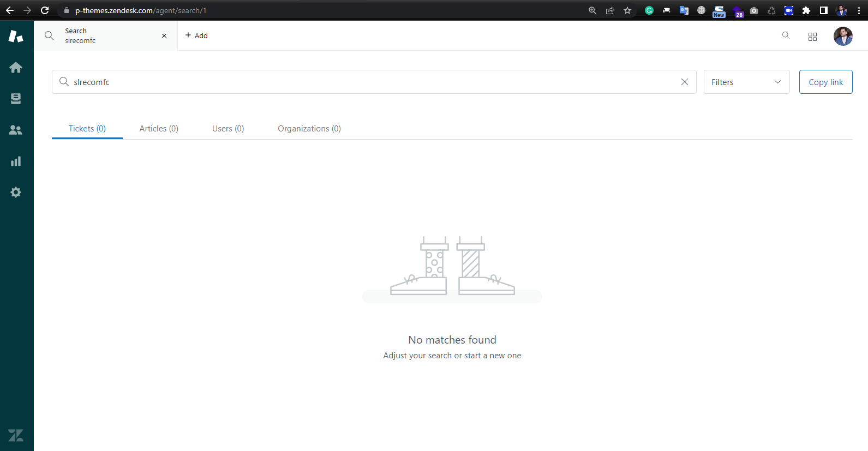Switch to Organizations (0) tab
This screenshot has width=868, height=451.
coord(309,129)
